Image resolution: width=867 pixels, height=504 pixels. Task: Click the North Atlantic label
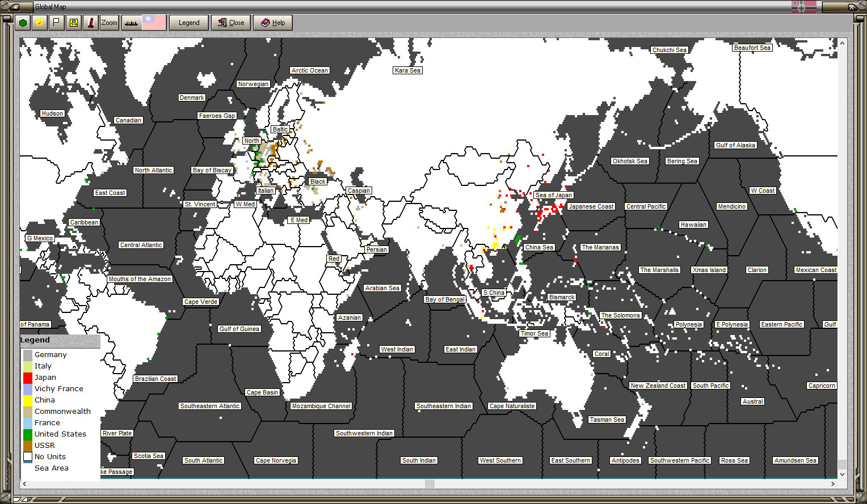coord(153,170)
